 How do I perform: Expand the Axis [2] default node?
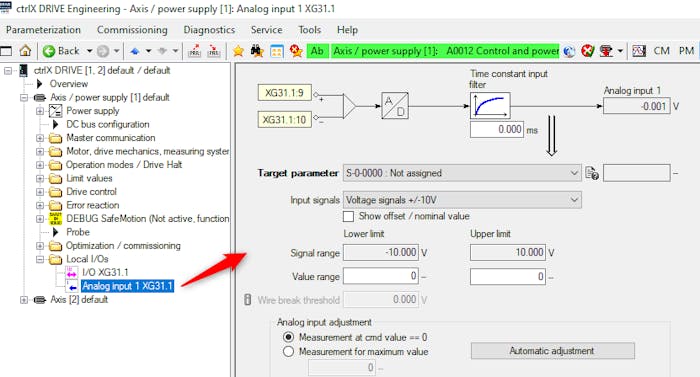[24, 300]
